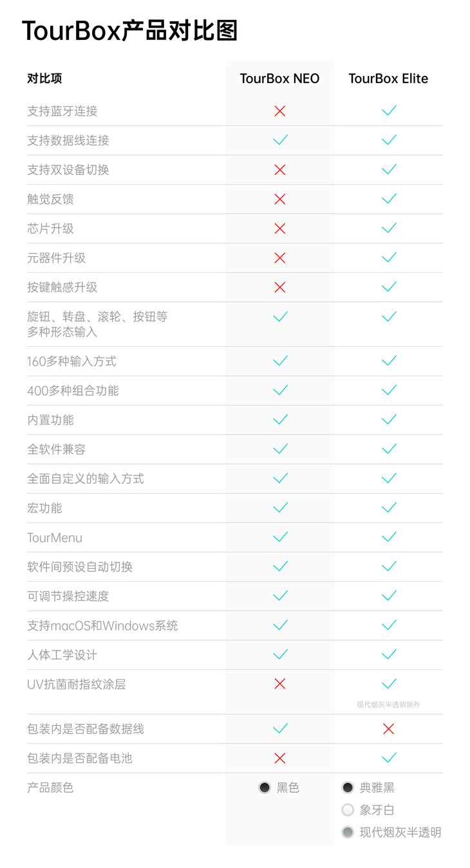Click the TourBox Elite column header

pyautogui.click(x=388, y=78)
